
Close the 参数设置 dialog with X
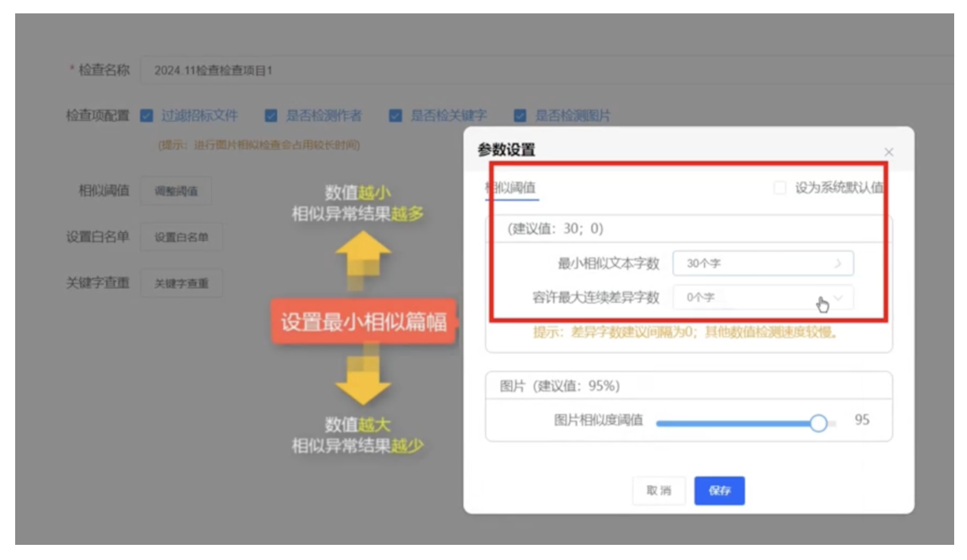coord(888,152)
